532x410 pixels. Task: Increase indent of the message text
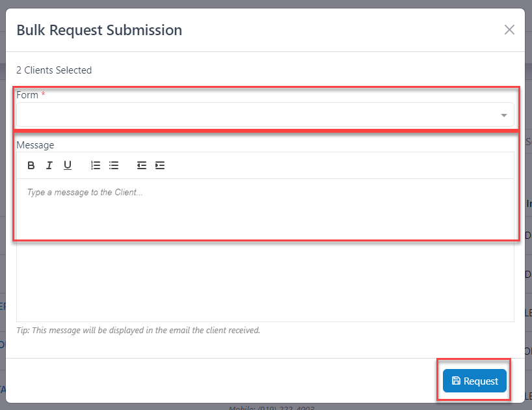click(160, 165)
